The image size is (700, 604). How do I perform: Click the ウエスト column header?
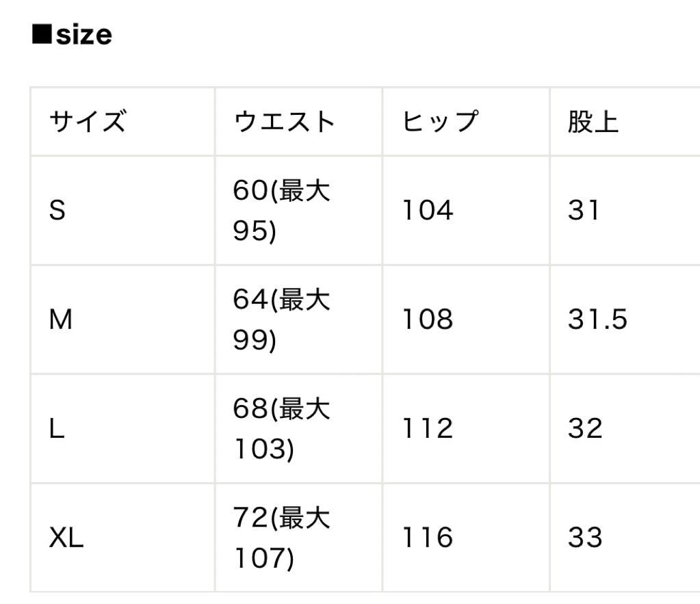pos(285,122)
